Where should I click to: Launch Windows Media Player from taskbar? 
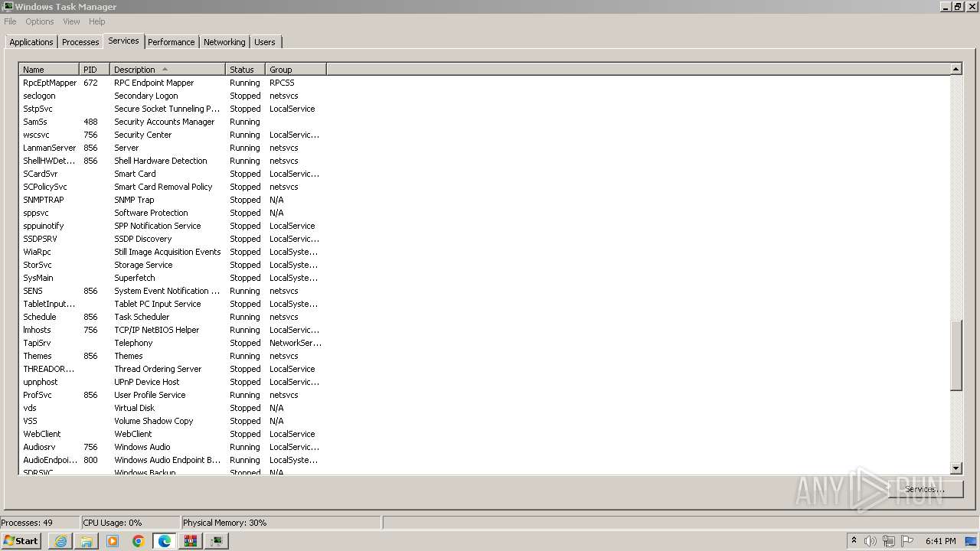113,541
